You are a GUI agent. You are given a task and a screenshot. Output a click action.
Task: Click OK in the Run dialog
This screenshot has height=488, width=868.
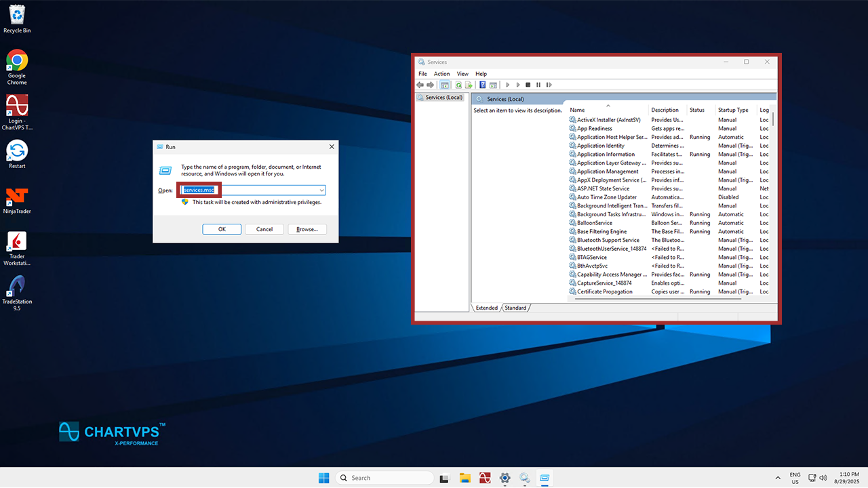[222, 229]
